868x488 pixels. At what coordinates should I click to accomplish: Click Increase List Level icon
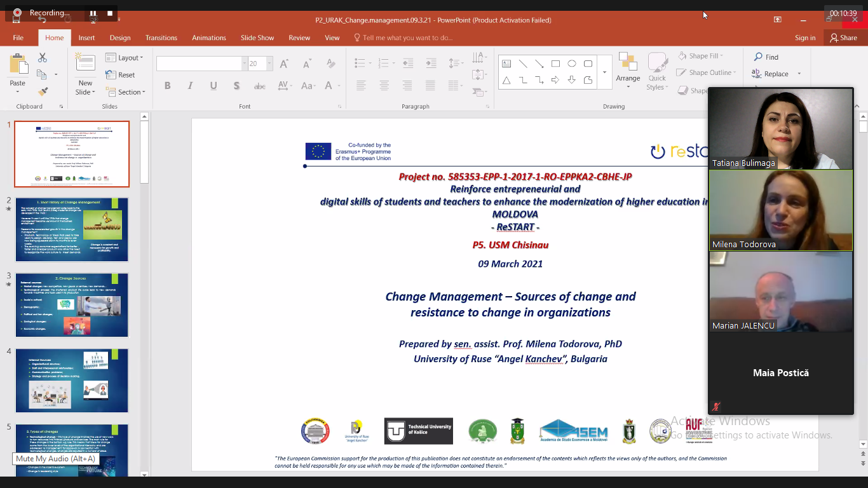(430, 64)
